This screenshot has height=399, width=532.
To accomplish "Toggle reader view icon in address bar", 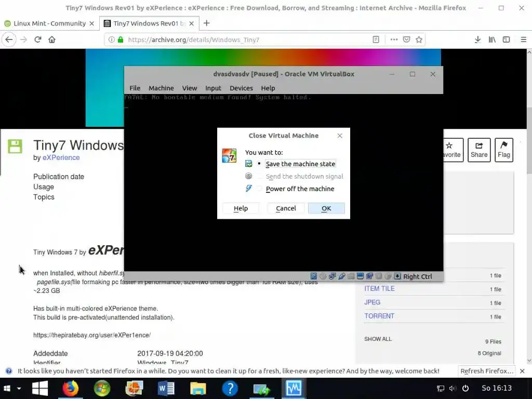I will (376, 39).
